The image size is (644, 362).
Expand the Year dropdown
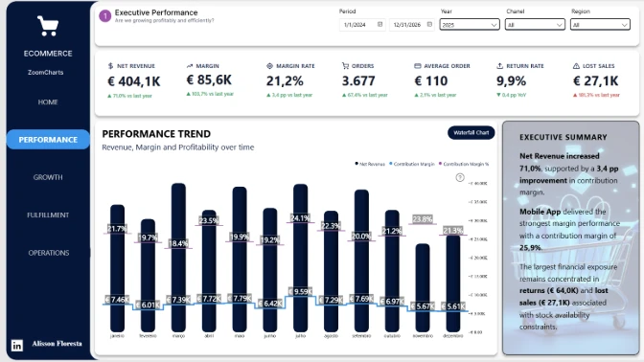click(470, 25)
